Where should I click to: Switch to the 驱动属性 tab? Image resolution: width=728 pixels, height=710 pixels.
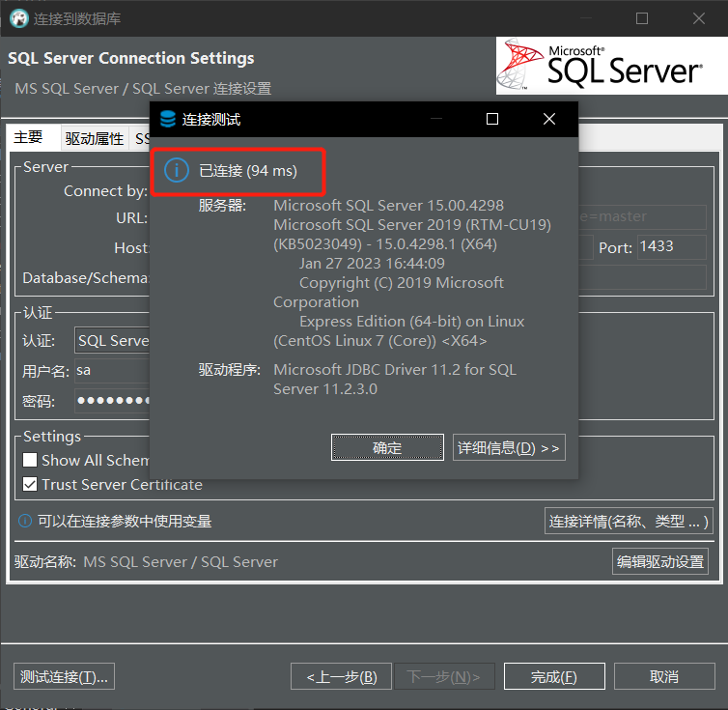click(x=95, y=138)
